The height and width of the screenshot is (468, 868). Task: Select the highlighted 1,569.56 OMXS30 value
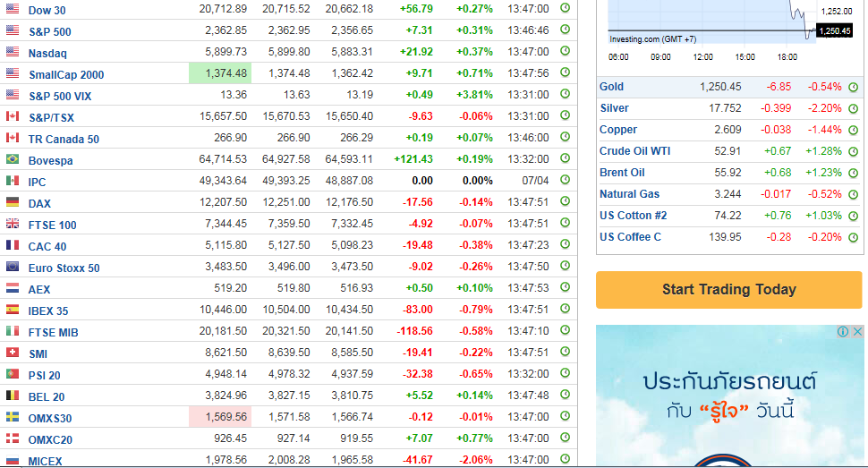[220, 417]
